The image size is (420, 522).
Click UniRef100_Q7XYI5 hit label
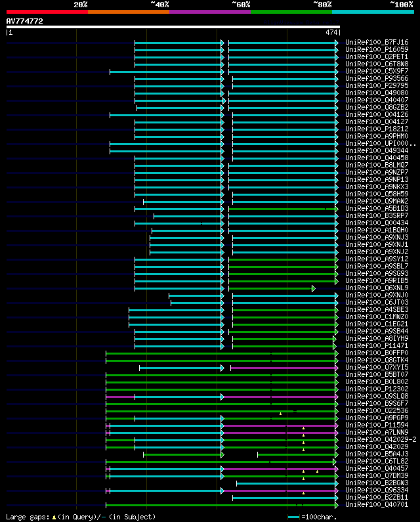(377, 367)
